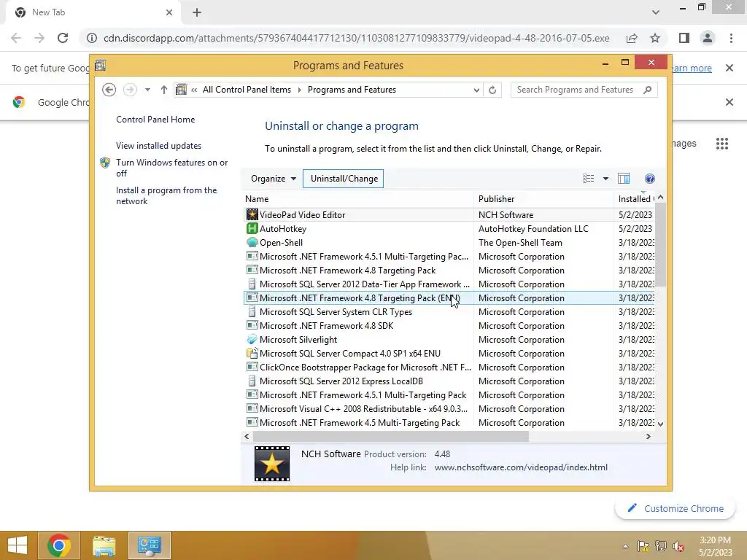
Task: Click Chrome share page icon
Action: click(632, 38)
